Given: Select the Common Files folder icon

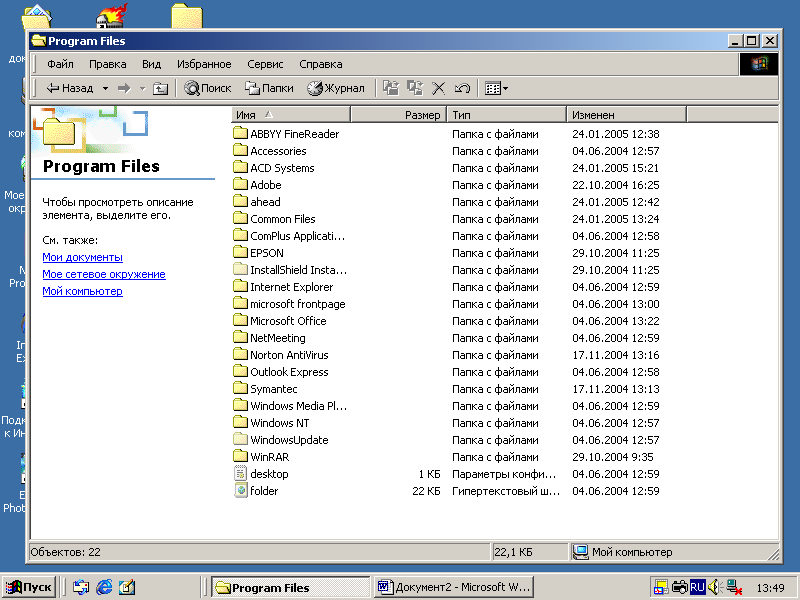Looking at the screenshot, I should coord(240,219).
